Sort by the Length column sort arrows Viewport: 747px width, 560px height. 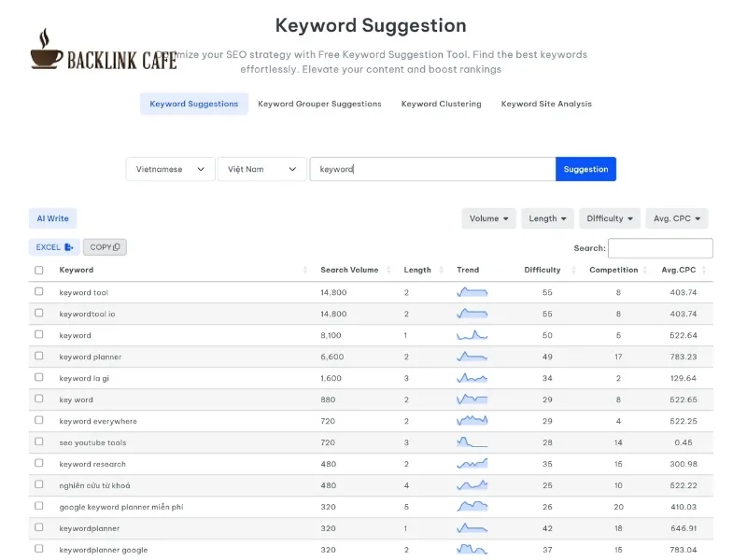tap(441, 270)
